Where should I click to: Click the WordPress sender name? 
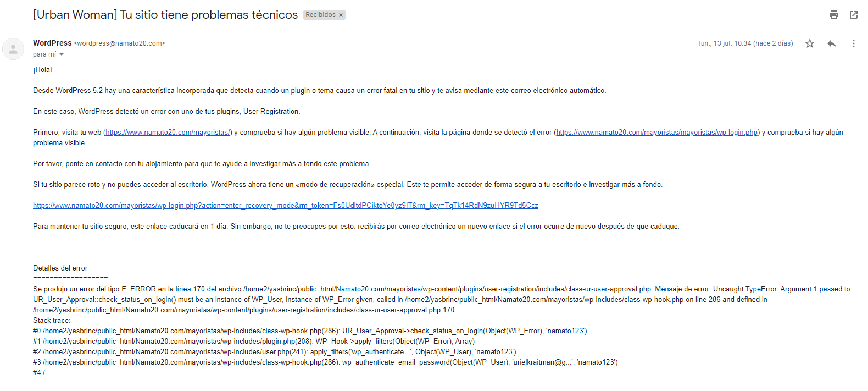pyautogui.click(x=52, y=43)
